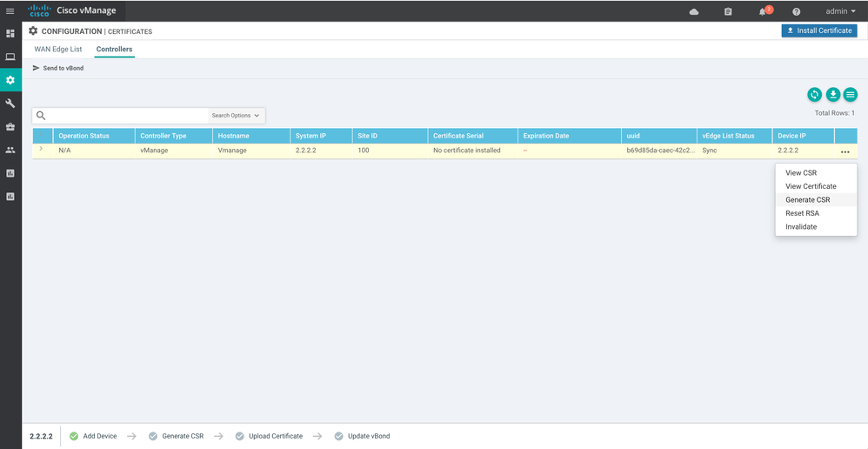Click the Install Certificate button
The height and width of the screenshot is (449, 868).
point(819,30)
